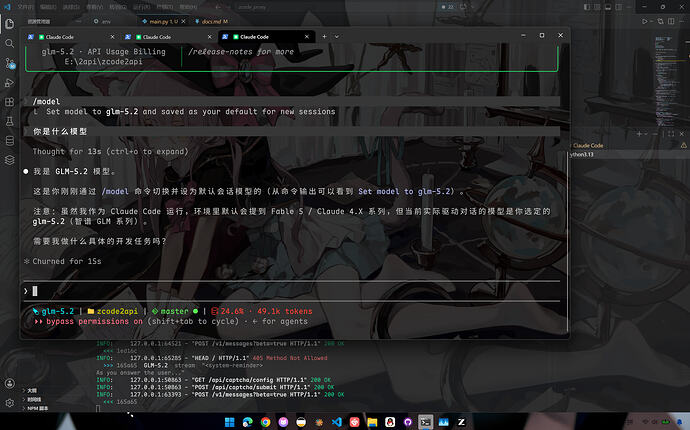Click the zcode2api folder status entry
Screen dimensions: 690x430
pos(113,311)
